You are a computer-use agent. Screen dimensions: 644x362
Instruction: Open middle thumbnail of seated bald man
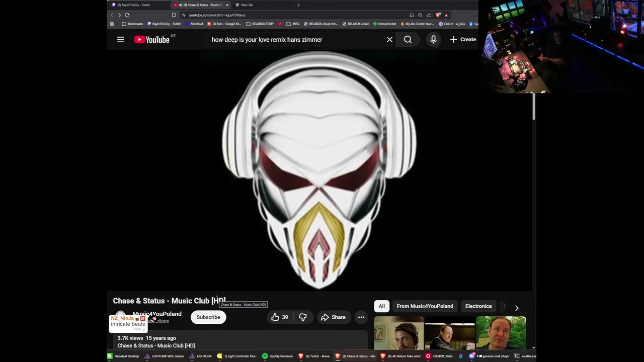coord(450,332)
